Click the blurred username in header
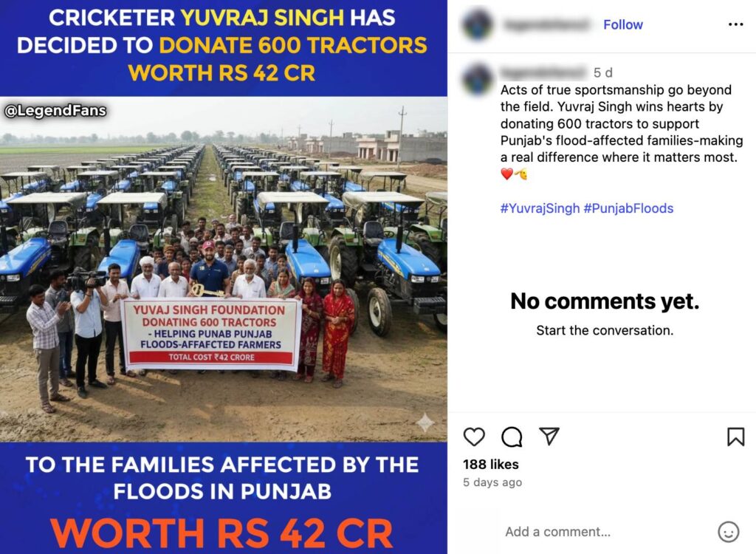This screenshot has height=554, width=756. [546, 24]
